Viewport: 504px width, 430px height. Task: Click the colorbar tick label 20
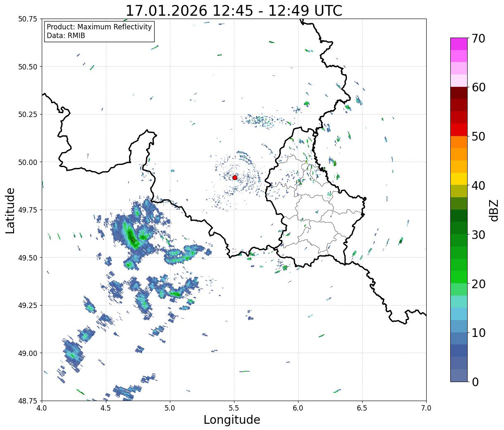(x=478, y=284)
